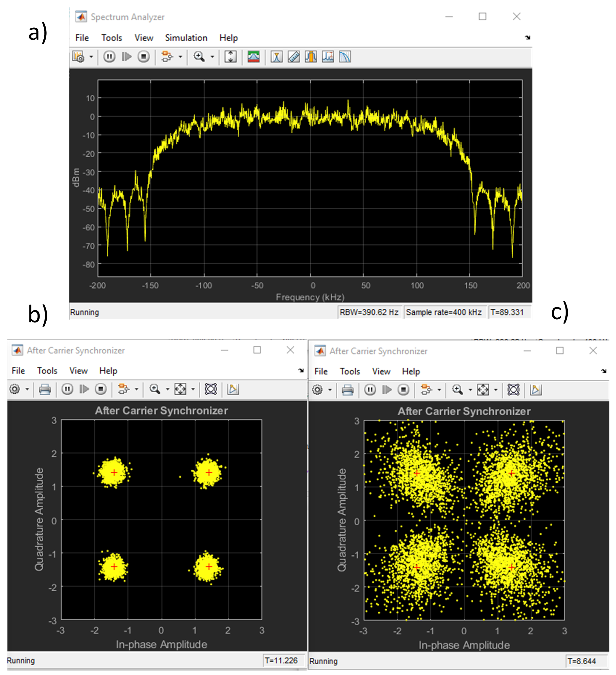Expand highlight Simulink block dropdown in Spectrum Analyzer
Viewport: 616px width, 675px height.
click(181, 57)
